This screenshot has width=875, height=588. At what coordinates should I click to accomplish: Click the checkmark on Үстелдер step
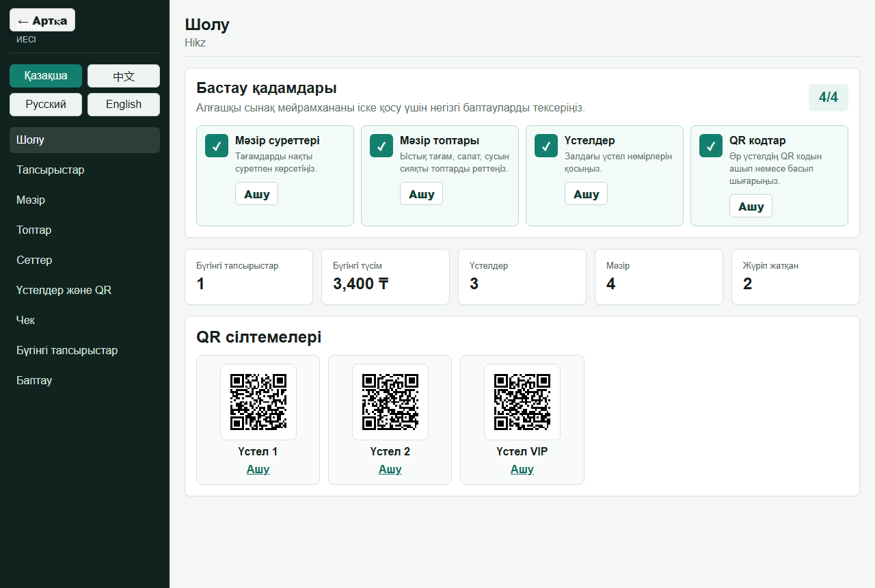546,146
